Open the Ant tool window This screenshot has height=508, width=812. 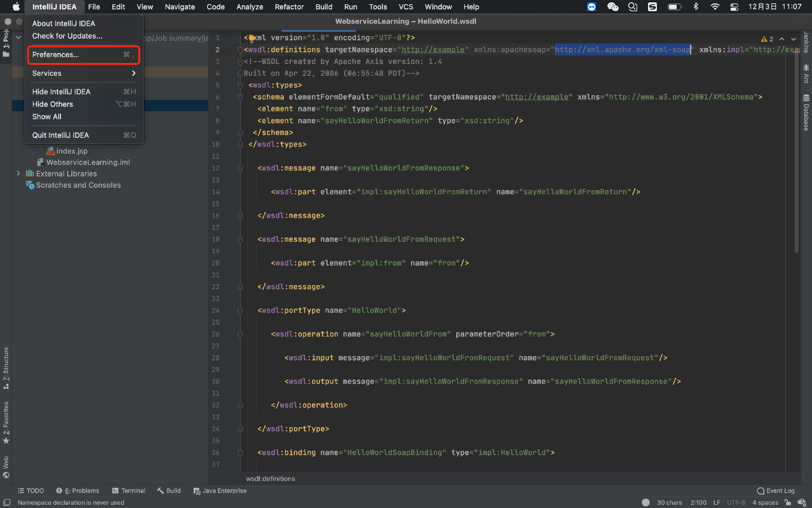click(x=806, y=74)
